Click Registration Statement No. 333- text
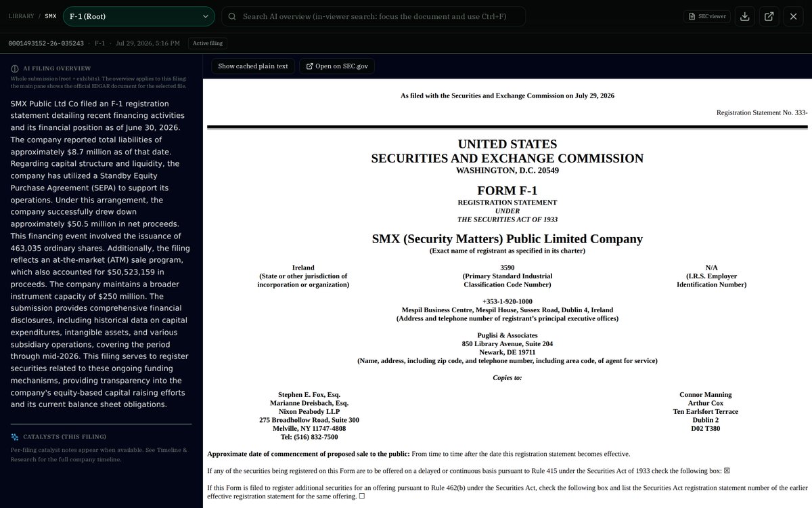 [762, 112]
